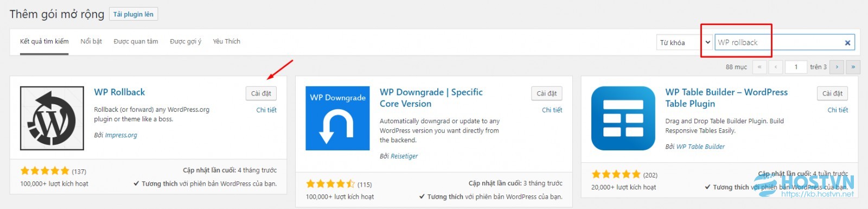
Task: Jump to the last results page arrow
Action: [x=853, y=67]
